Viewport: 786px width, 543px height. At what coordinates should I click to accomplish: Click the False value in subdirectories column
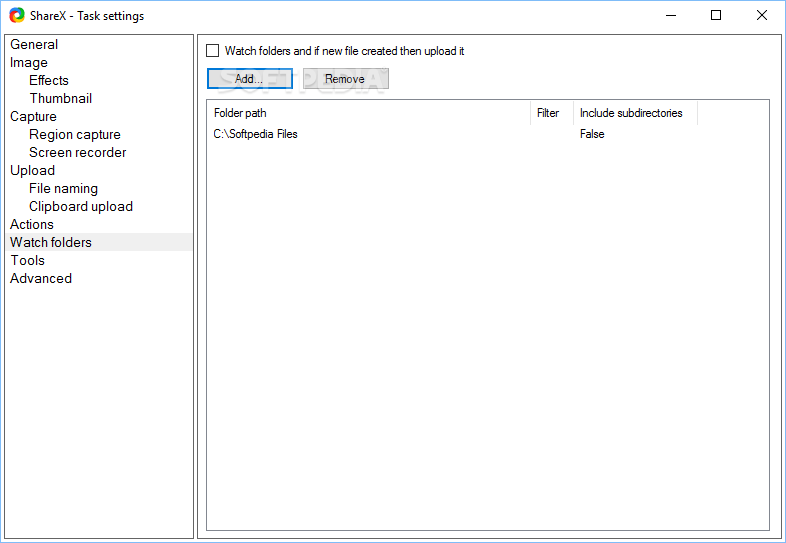[x=592, y=134]
